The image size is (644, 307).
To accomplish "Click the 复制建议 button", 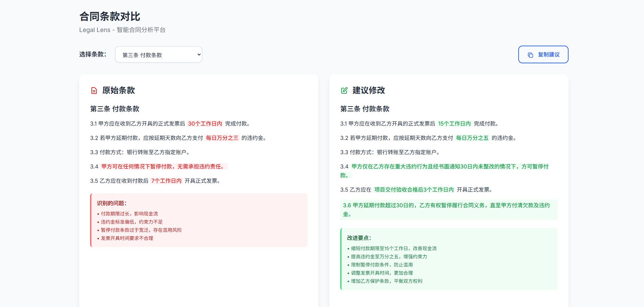I will coord(543,54).
